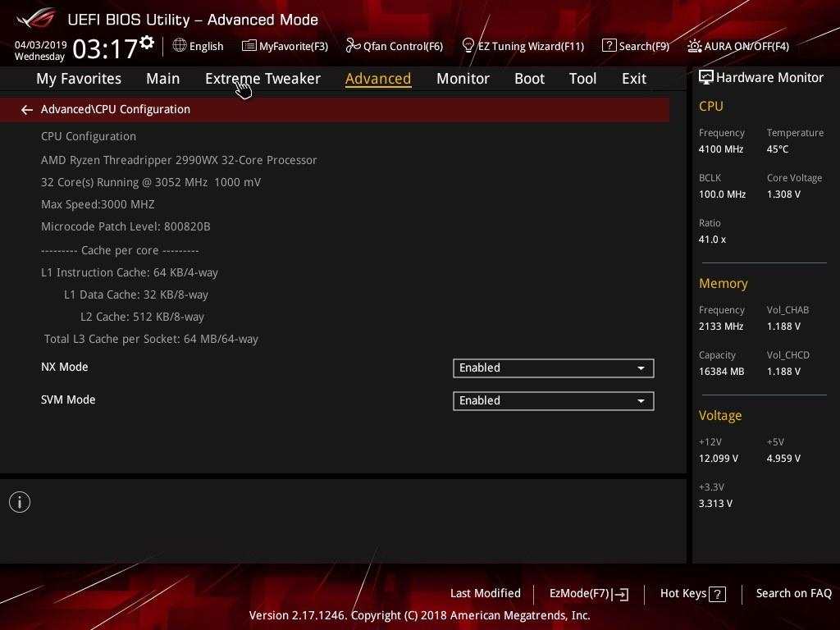Click the Advanced\CPU Configuration breadcrumb text
This screenshot has height=630, width=840.
pos(115,109)
